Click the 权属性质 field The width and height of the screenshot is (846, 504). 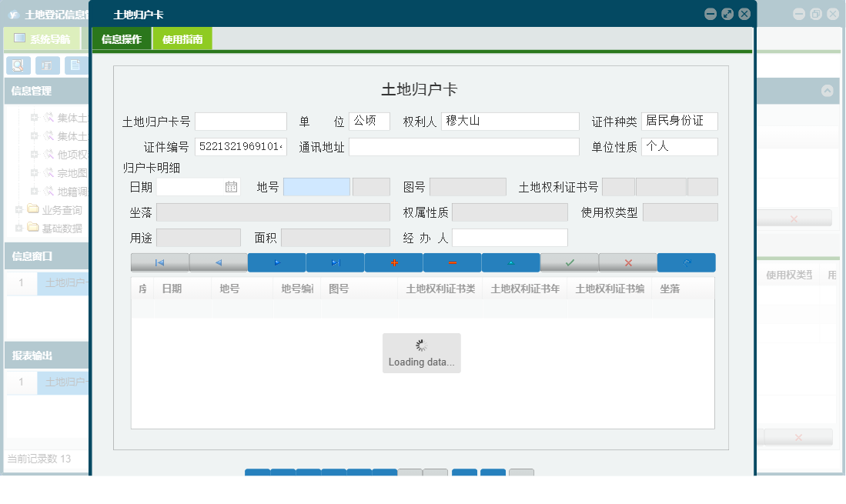(510, 212)
